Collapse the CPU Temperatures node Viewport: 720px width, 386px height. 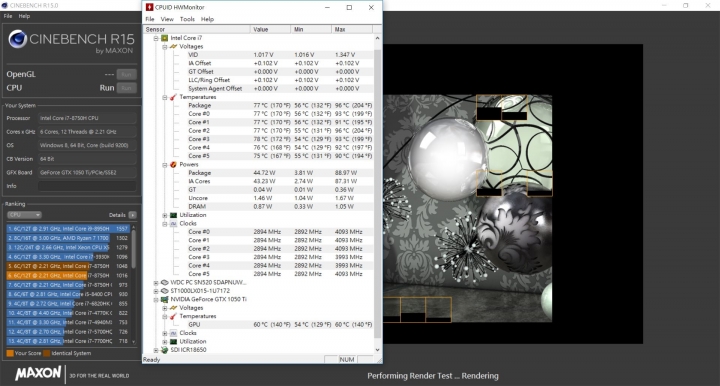[x=164, y=97]
